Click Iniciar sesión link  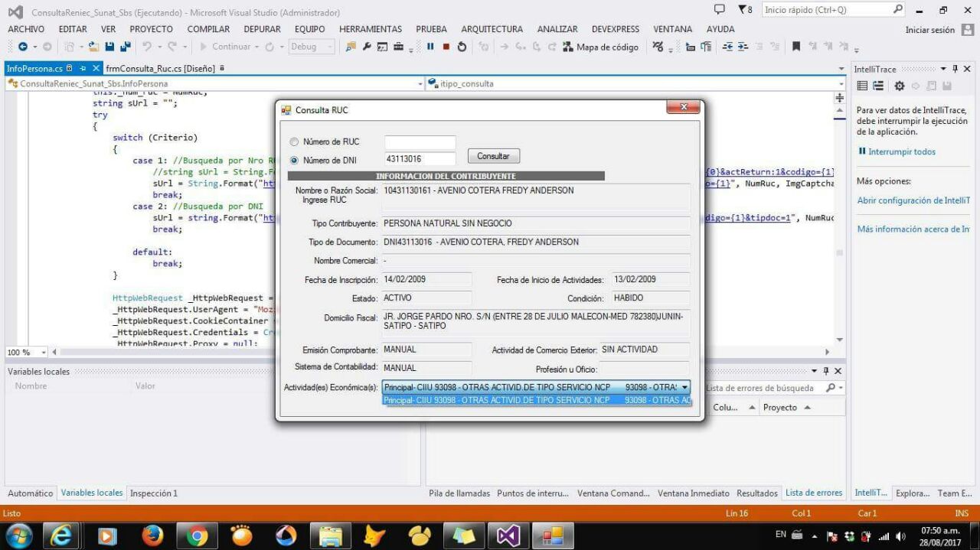click(930, 30)
